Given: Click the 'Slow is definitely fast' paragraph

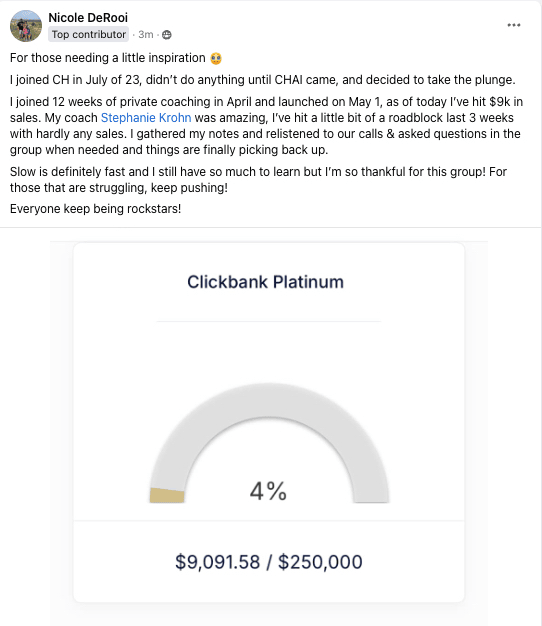Looking at the screenshot, I should [x=258, y=180].
